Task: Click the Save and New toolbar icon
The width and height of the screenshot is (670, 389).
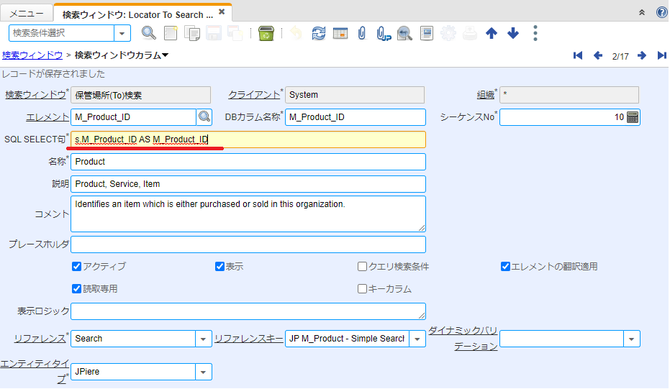Action: tap(235, 33)
